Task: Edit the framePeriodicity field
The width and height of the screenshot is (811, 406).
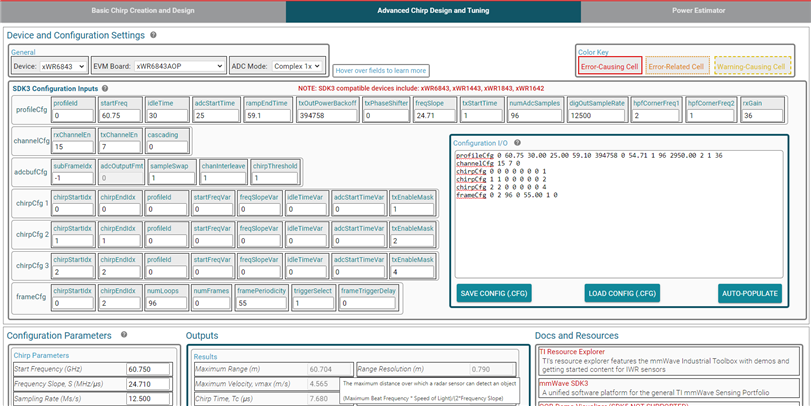Action: coord(261,303)
